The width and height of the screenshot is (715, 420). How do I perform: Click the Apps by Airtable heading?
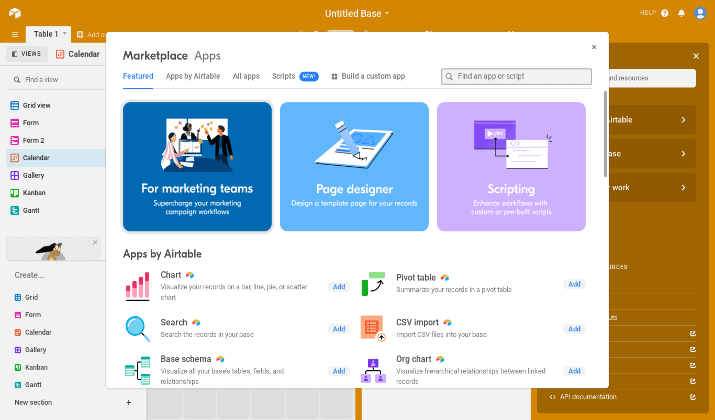tap(162, 254)
